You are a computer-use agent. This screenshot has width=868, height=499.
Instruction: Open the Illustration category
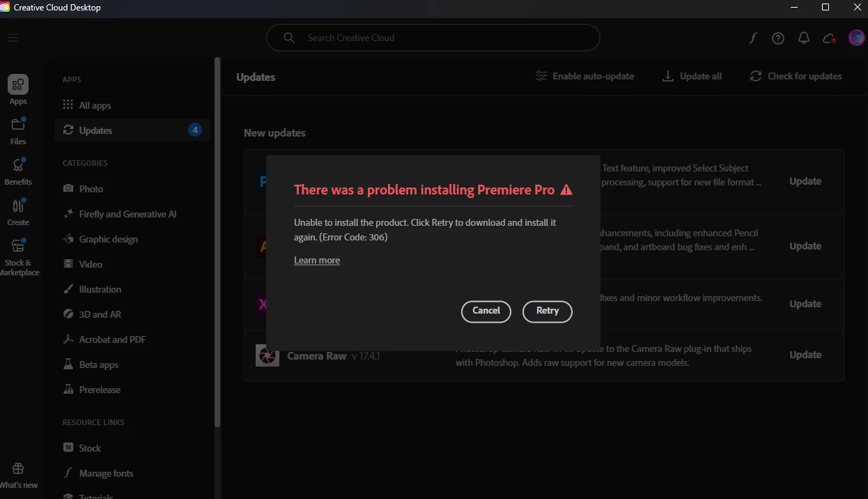click(x=100, y=289)
